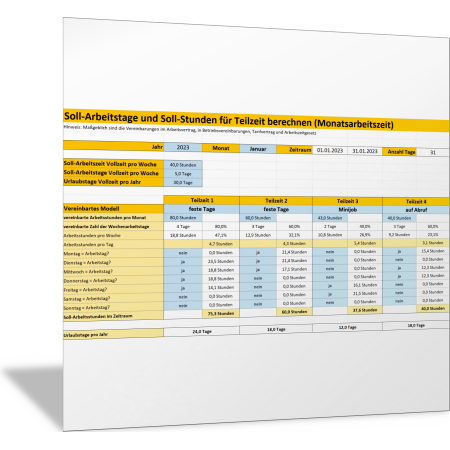Open Teilzeit 4 model dropdown auf Abruf
450x450 pixels.
click(x=416, y=210)
